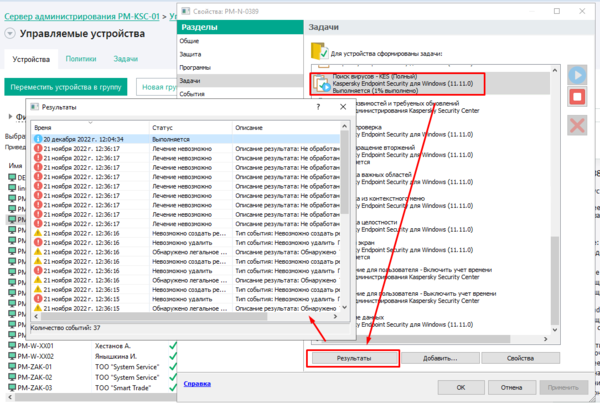Click the Поиск вирусов - KES task icon
Image resolution: width=600 pixels, height=414 pixels.
321,83
